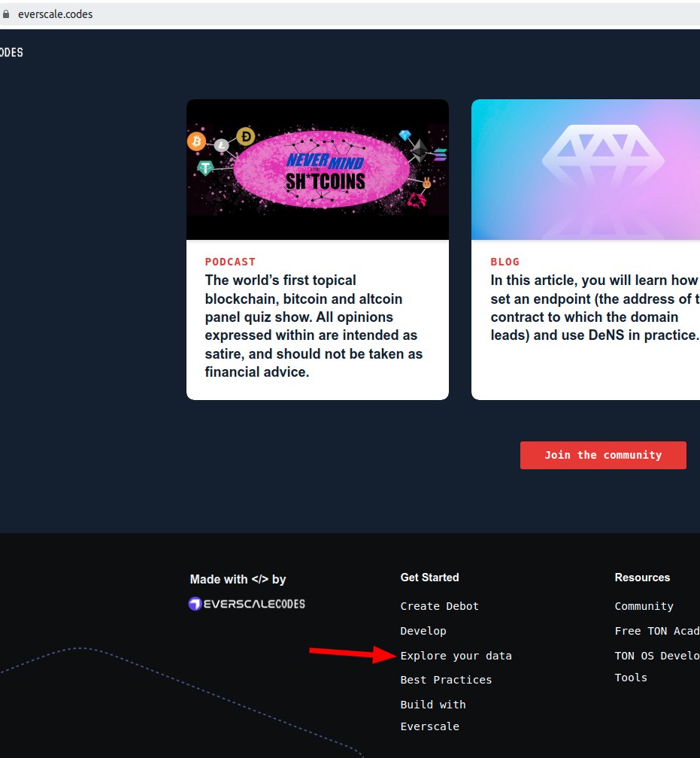Click the PODCAST category label
The image size is (700, 758).
[x=230, y=262]
